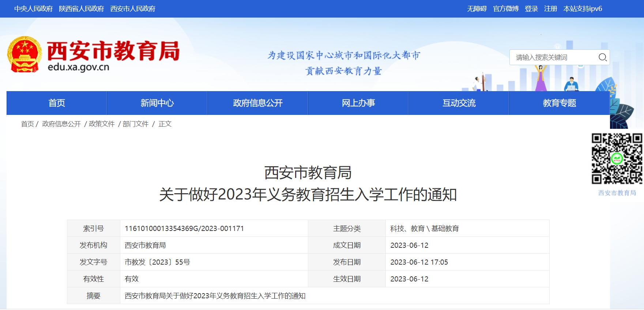Click the 注册 register link
Screen dimensions: 644x310
pos(551,9)
